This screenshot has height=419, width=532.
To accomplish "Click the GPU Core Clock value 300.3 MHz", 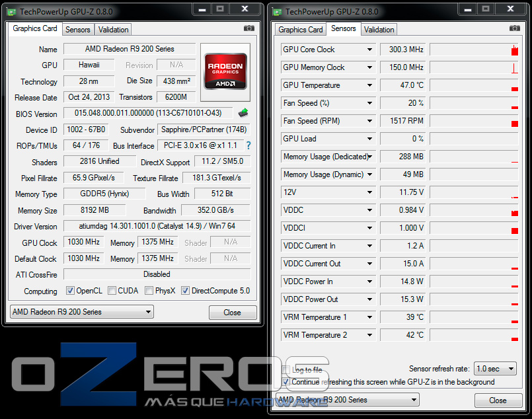I will (x=403, y=50).
